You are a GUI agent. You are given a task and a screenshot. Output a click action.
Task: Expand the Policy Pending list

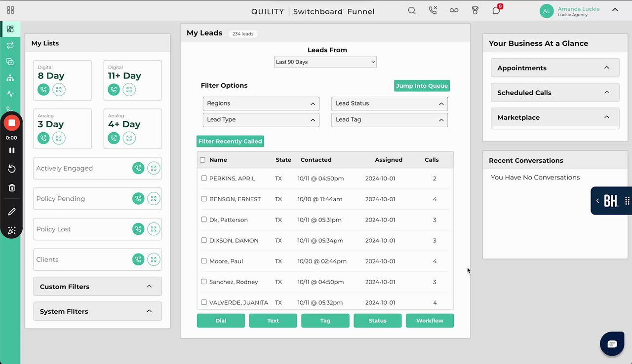(x=154, y=199)
